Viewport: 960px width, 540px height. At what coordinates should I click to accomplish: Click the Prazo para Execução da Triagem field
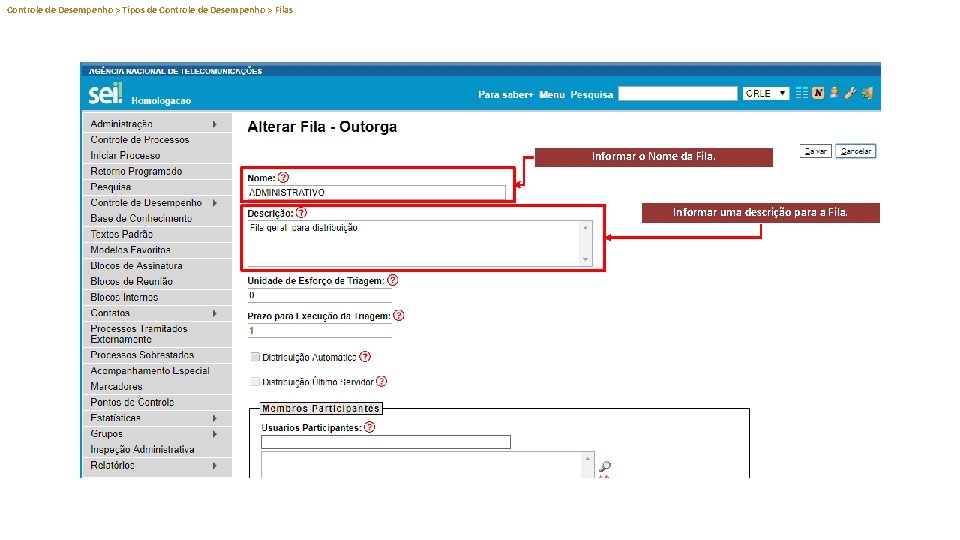(x=319, y=331)
